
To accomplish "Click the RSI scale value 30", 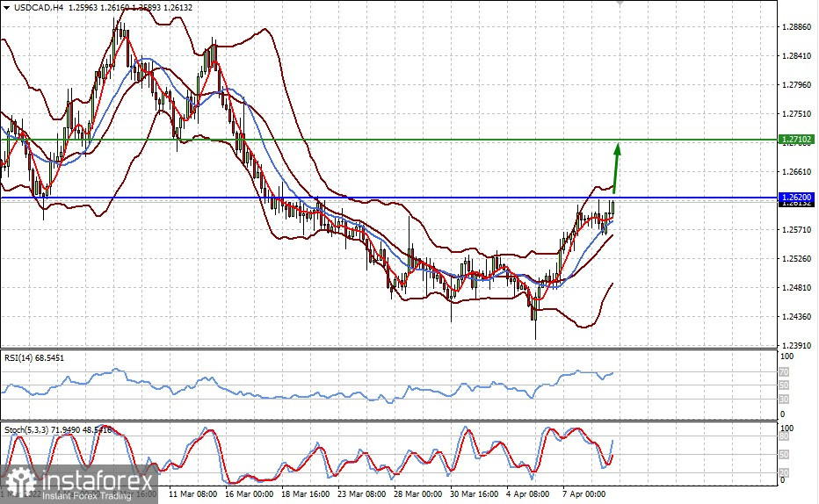I will point(784,400).
